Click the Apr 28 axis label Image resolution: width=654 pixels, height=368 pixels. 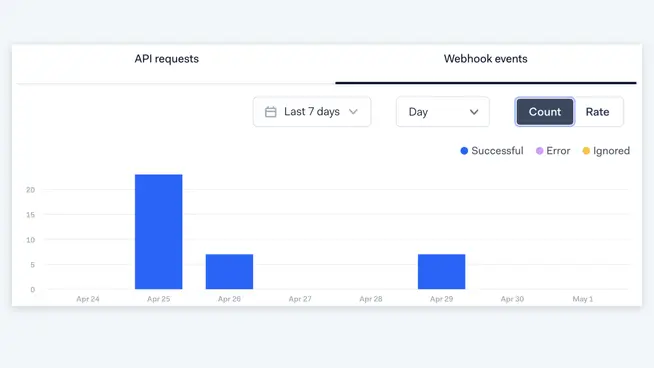point(371,299)
